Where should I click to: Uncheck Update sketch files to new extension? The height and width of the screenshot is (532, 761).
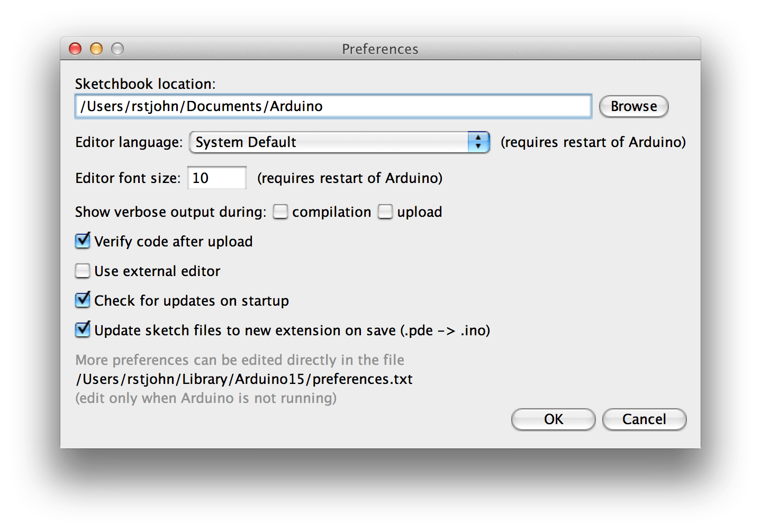pyautogui.click(x=83, y=330)
